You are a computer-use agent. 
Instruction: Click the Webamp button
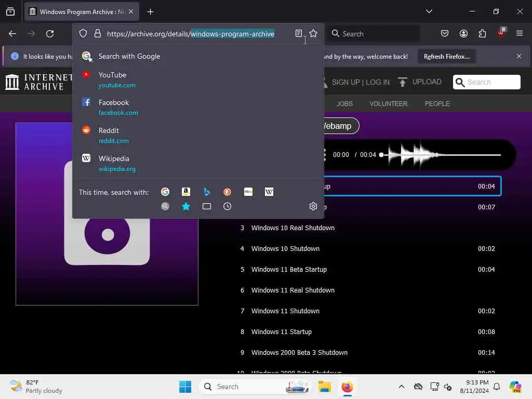point(340,126)
